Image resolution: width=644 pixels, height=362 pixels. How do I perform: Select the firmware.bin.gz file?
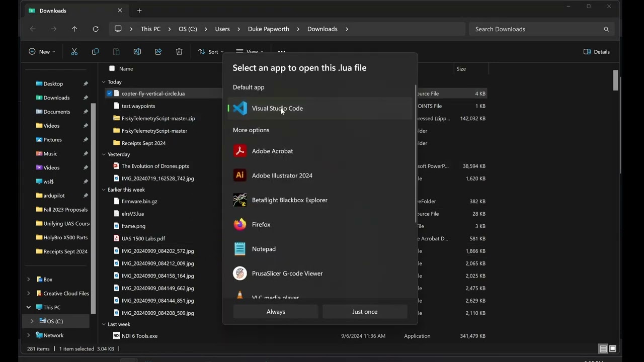tap(139, 201)
